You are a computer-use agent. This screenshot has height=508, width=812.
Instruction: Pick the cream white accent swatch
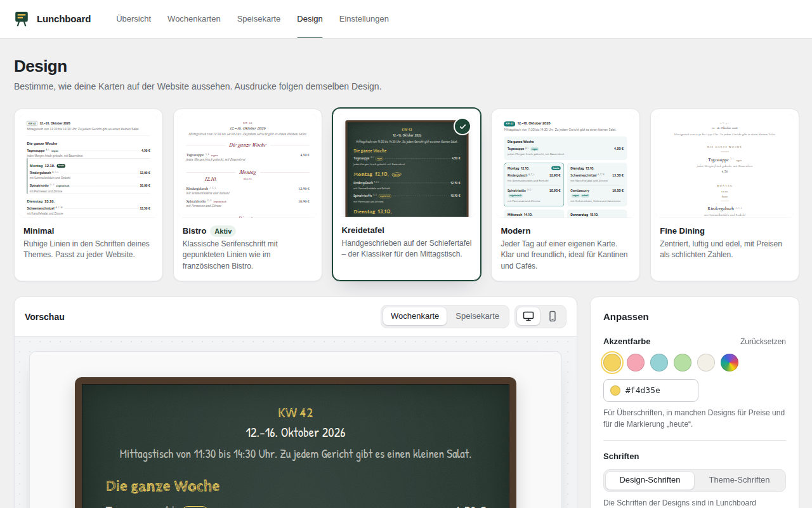[x=706, y=363]
